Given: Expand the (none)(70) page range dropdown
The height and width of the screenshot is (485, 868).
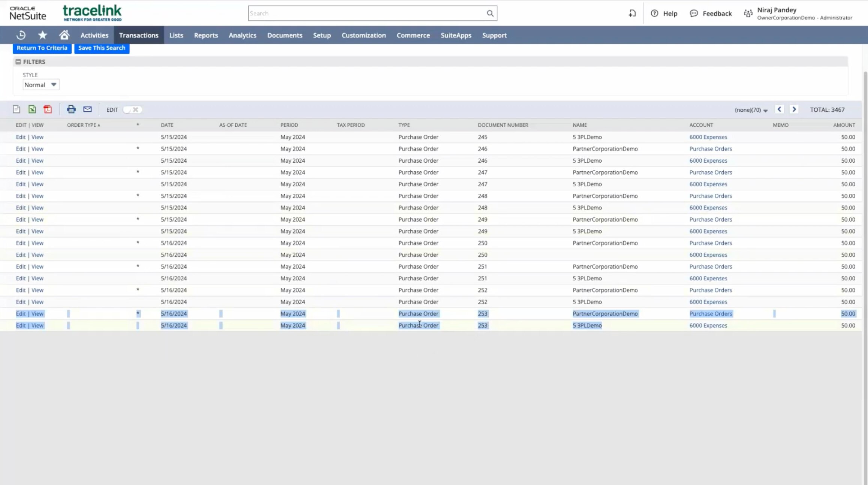Looking at the screenshot, I should click(751, 110).
